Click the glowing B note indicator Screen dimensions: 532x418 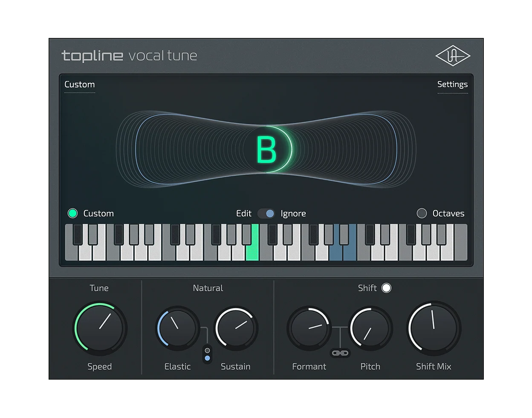click(x=267, y=149)
